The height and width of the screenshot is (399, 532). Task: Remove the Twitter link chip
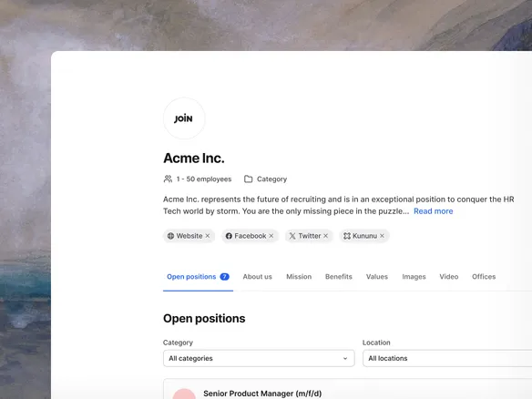326,235
